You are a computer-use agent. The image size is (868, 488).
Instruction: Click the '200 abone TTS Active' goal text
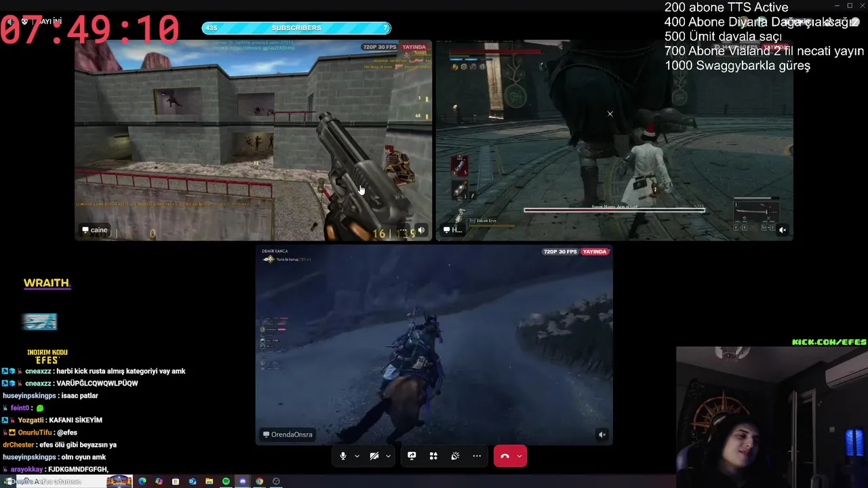pyautogui.click(x=726, y=7)
